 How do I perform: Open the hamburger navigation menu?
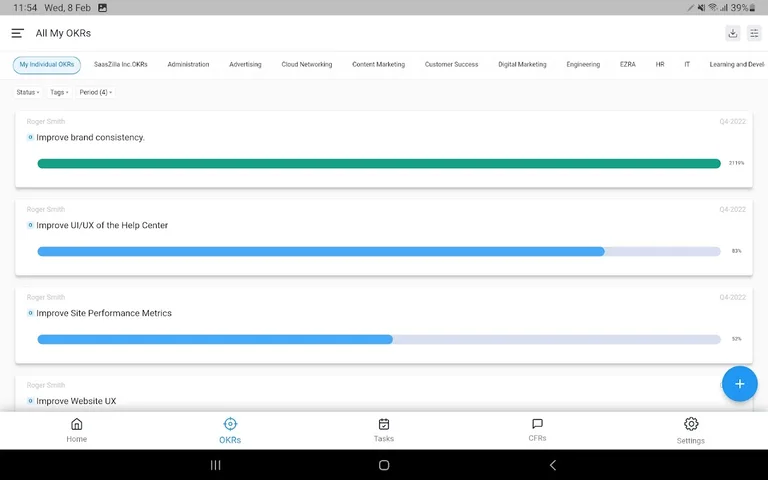pos(18,33)
